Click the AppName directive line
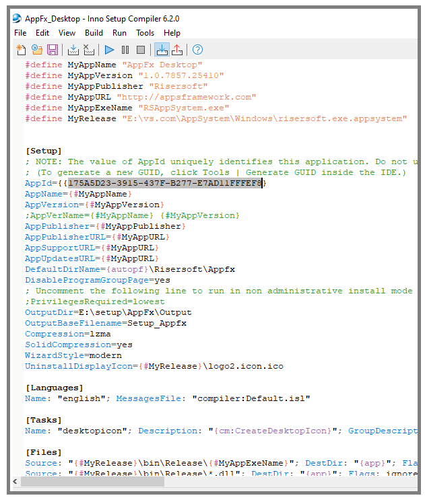This screenshot has width=425, height=504. tap(78, 194)
